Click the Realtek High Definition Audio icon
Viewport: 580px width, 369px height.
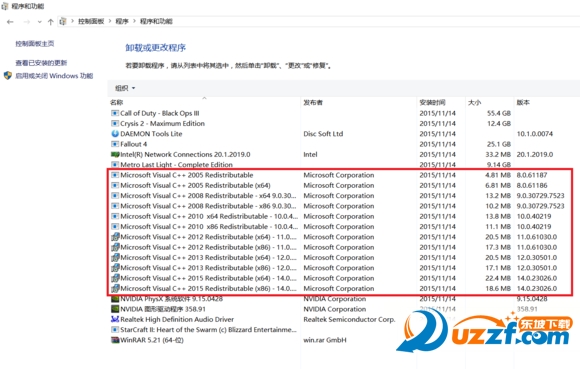point(115,319)
